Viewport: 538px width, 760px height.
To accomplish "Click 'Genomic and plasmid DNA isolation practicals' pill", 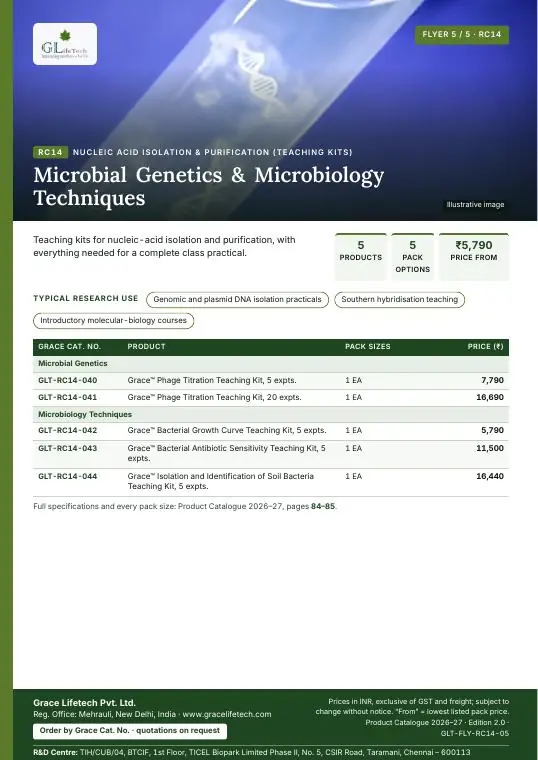I will [237, 300].
